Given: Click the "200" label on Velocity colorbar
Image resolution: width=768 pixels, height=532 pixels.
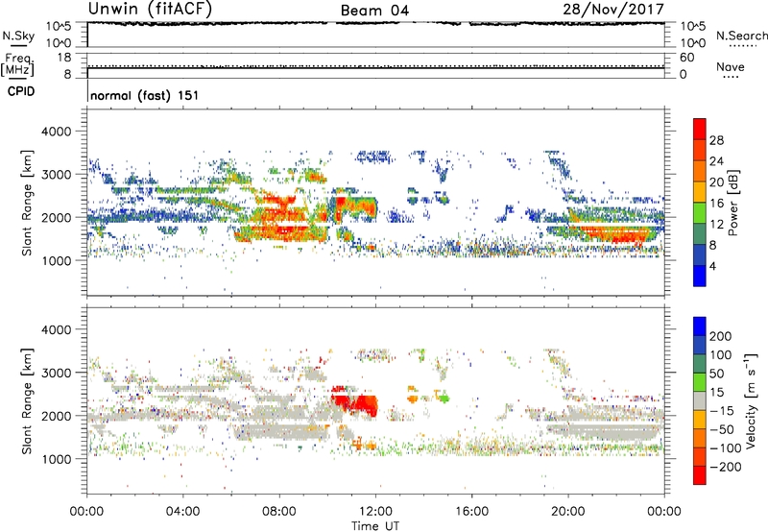Looking at the screenshot, I should pos(721,336).
